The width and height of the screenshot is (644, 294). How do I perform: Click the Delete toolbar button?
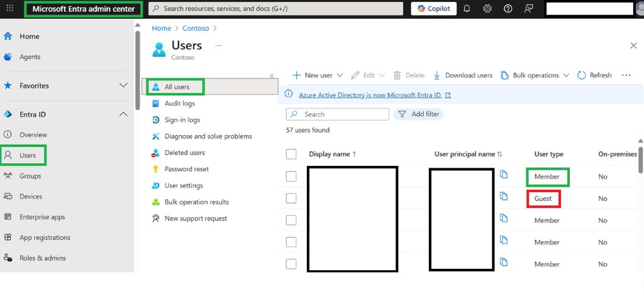tap(409, 75)
